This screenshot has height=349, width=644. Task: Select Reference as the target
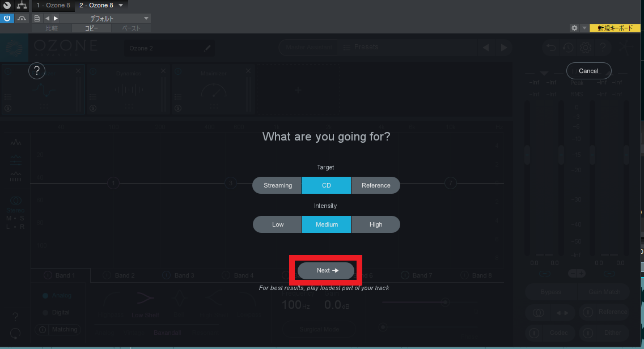click(x=376, y=185)
